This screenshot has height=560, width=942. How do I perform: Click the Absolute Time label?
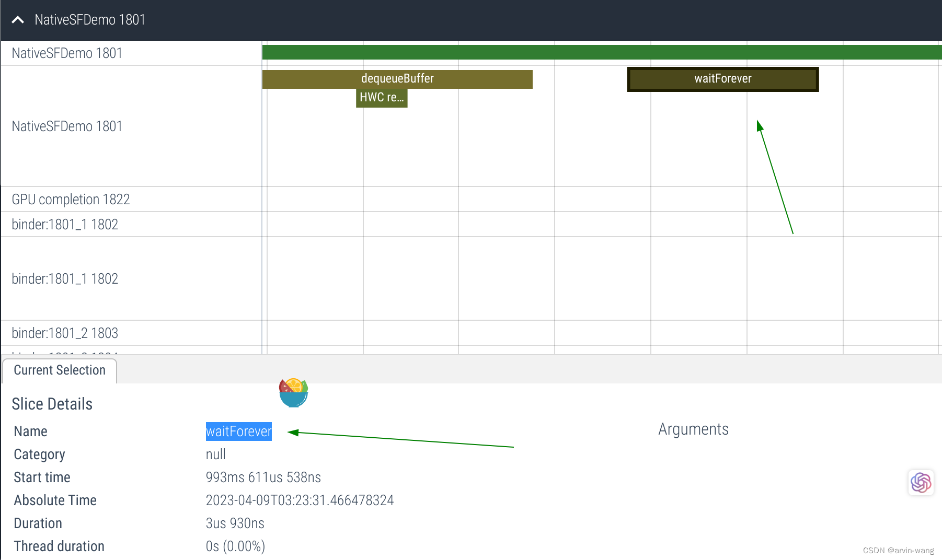[x=55, y=500]
